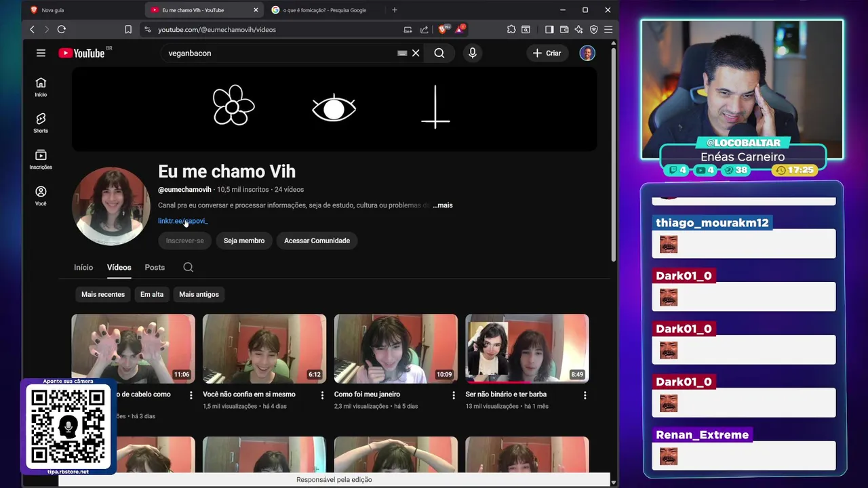This screenshot has height=488, width=868.
Task: Open video title Ser não binário e ter barba
Action: click(506, 394)
